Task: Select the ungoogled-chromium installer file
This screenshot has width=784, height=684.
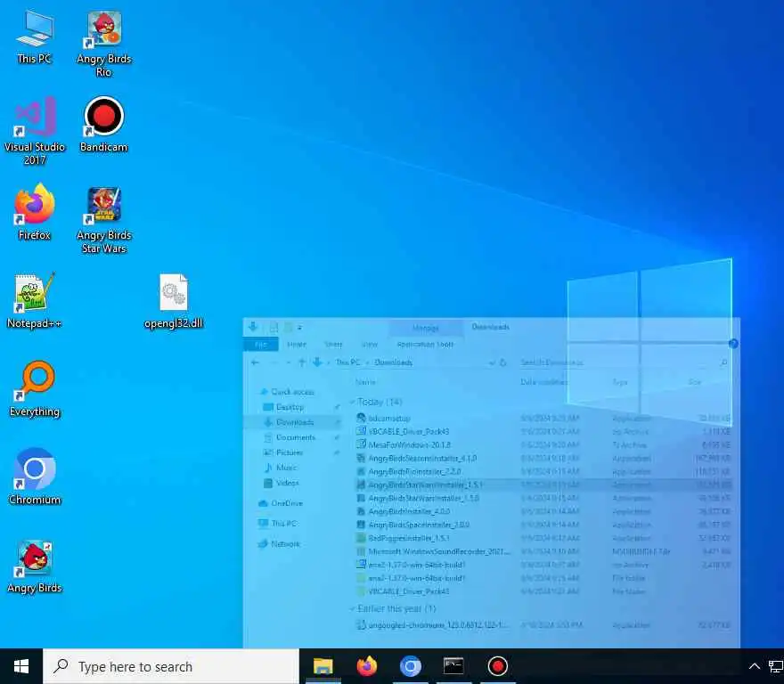Action: click(x=543, y=625)
